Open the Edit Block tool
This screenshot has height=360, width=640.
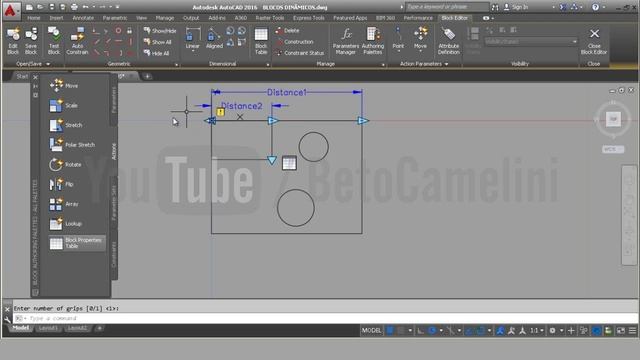(13, 41)
